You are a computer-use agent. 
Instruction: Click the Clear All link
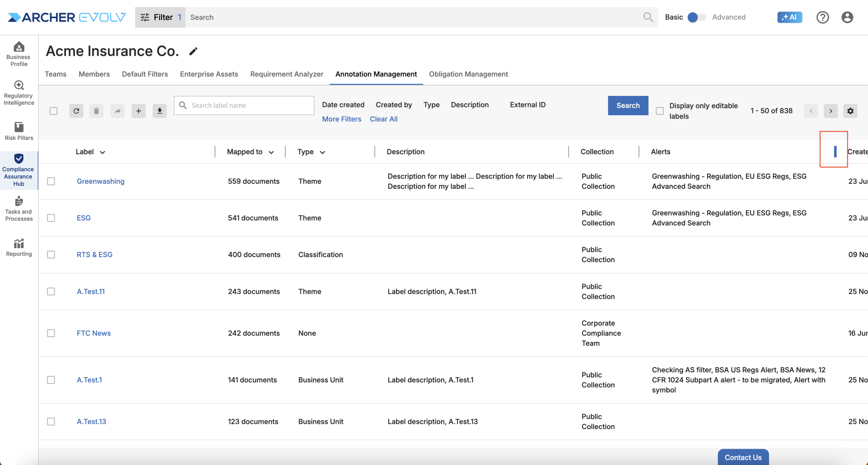[x=383, y=119]
